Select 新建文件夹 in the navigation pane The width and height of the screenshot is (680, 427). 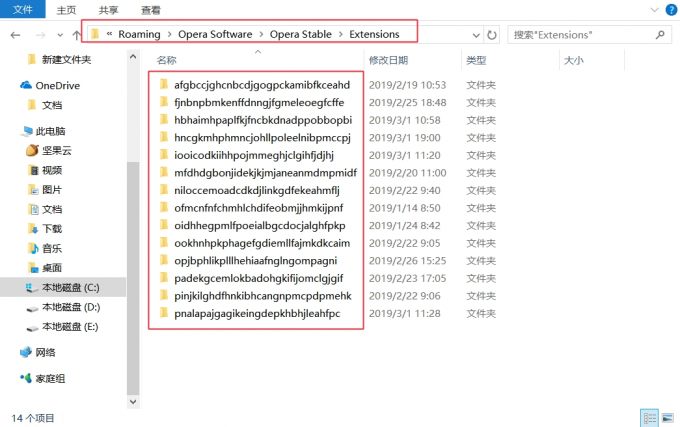tap(59, 59)
